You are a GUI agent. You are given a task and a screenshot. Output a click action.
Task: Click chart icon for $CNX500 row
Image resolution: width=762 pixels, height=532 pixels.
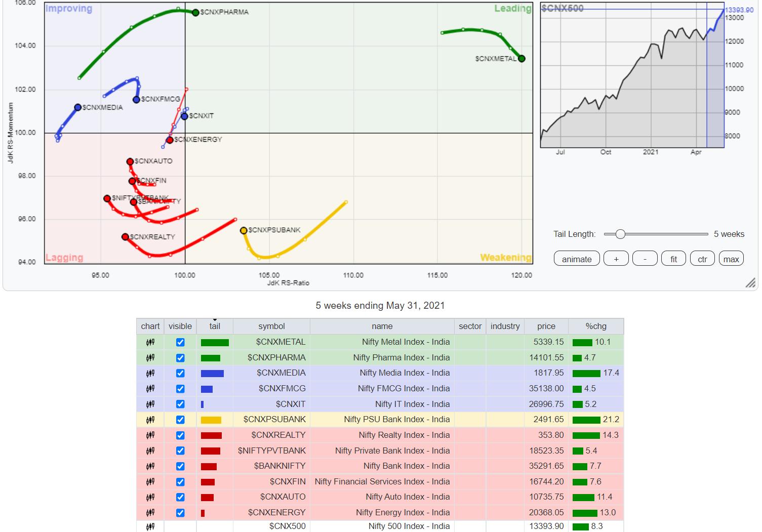(x=150, y=526)
